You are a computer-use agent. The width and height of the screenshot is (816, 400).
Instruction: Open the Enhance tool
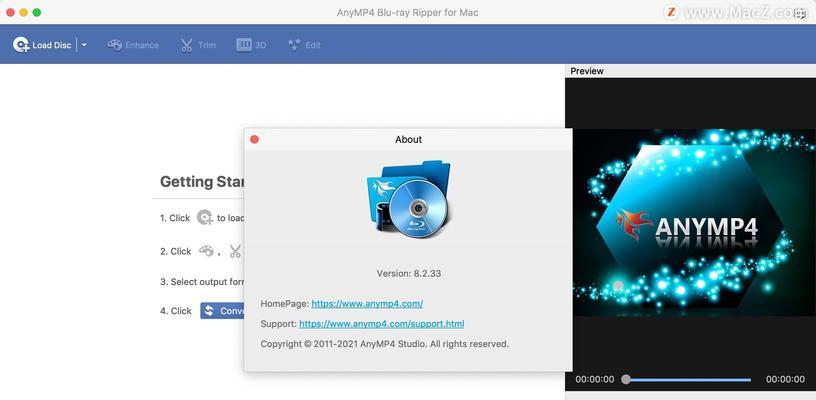tap(133, 45)
